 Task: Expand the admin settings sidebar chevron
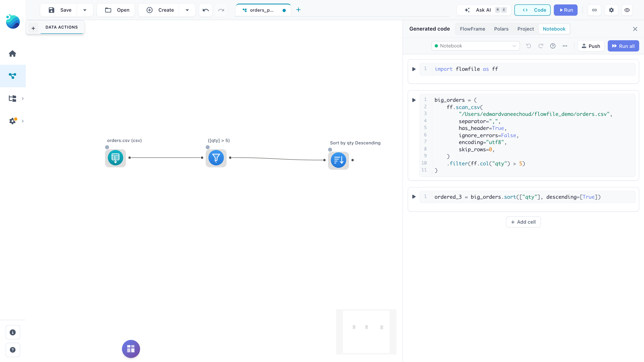(23, 121)
